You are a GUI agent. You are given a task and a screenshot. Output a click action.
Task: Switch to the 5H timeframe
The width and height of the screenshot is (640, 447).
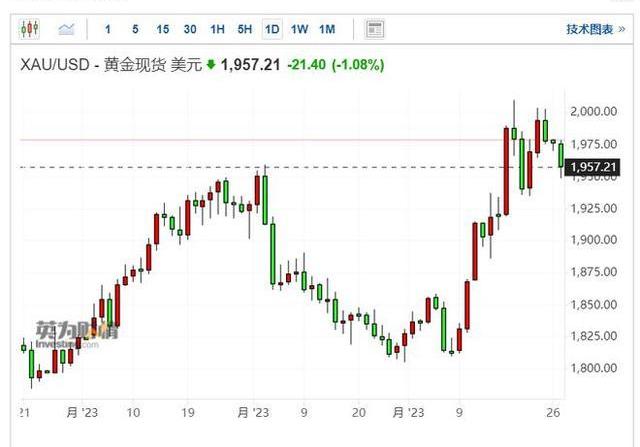245,29
